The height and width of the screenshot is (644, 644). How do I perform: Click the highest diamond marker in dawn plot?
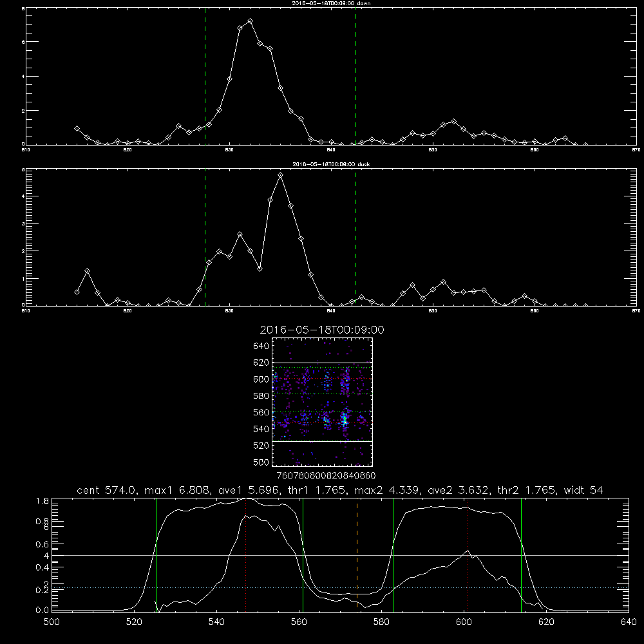tap(250, 21)
